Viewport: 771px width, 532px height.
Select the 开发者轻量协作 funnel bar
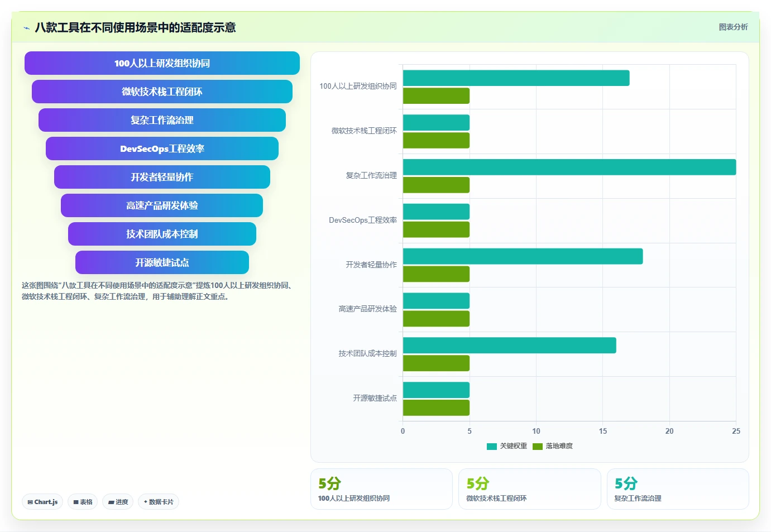[162, 177]
